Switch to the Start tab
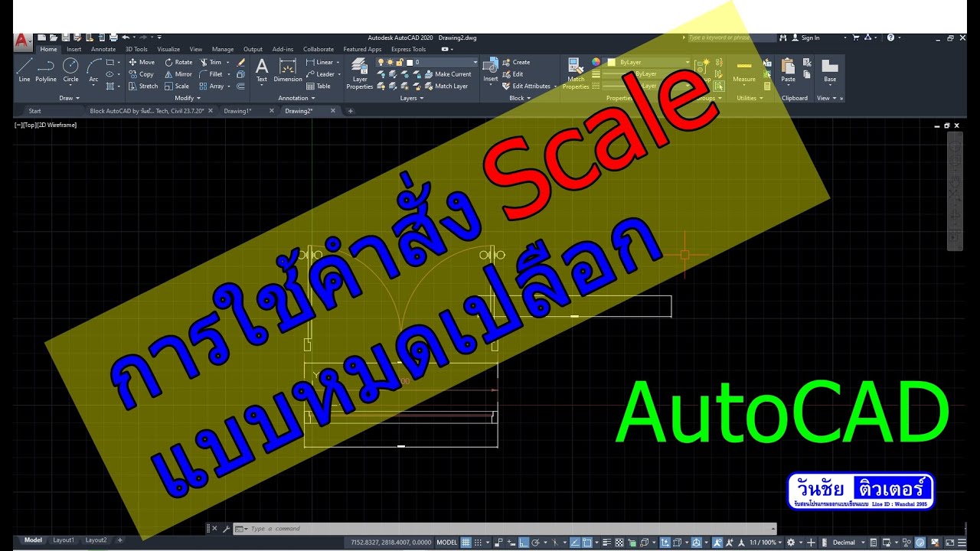 35,111
